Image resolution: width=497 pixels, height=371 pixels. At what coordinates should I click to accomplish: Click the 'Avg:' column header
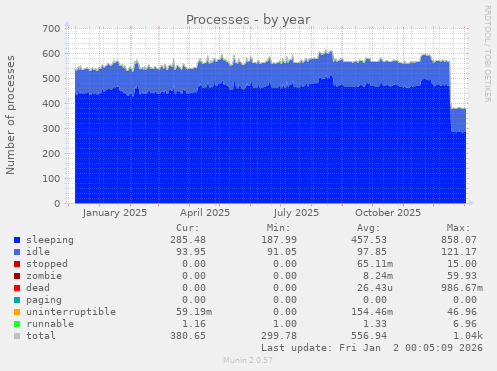[368, 228]
